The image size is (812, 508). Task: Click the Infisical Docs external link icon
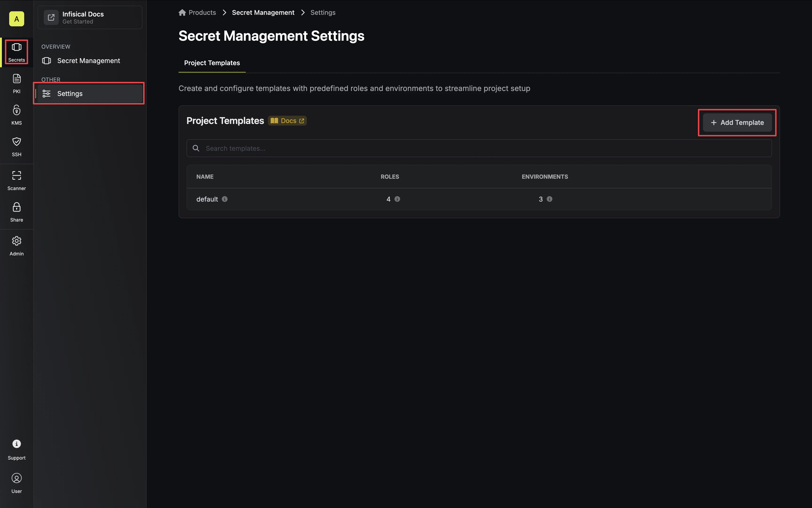click(x=51, y=17)
